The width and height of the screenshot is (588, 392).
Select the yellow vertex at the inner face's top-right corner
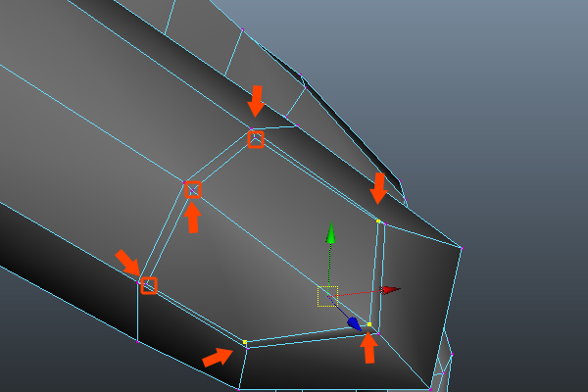(378, 221)
